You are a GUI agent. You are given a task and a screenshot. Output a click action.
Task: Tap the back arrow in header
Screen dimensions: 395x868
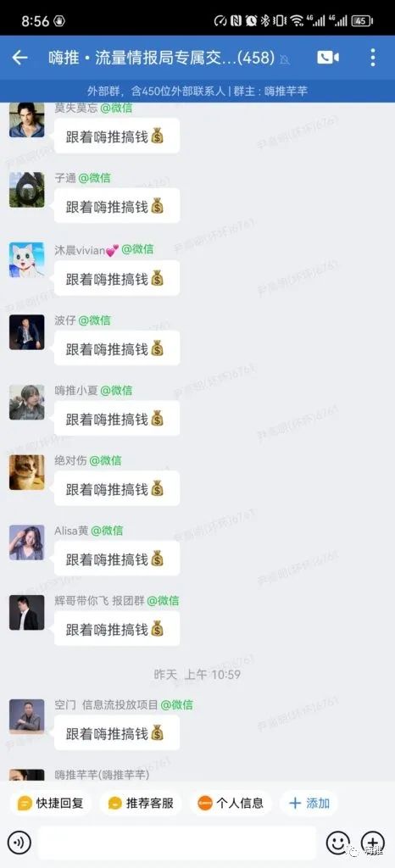[19, 58]
